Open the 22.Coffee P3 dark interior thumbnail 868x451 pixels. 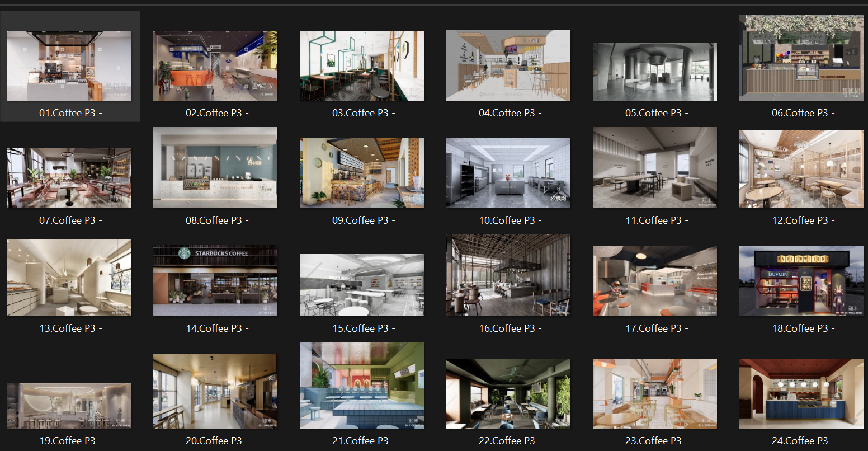[508, 394]
